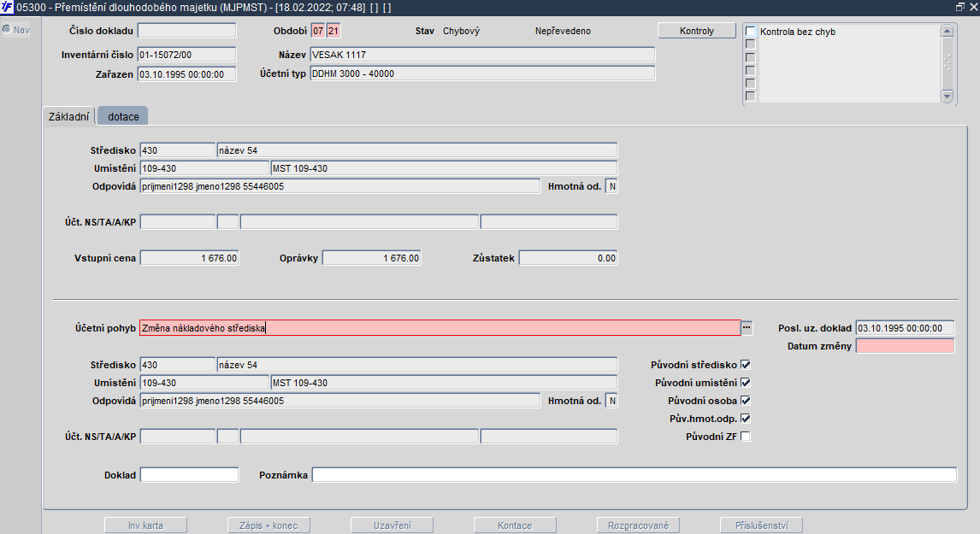The width and height of the screenshot is (980, 534).
Task: Click the Kontroly button
Action: (x=697, y=31)
